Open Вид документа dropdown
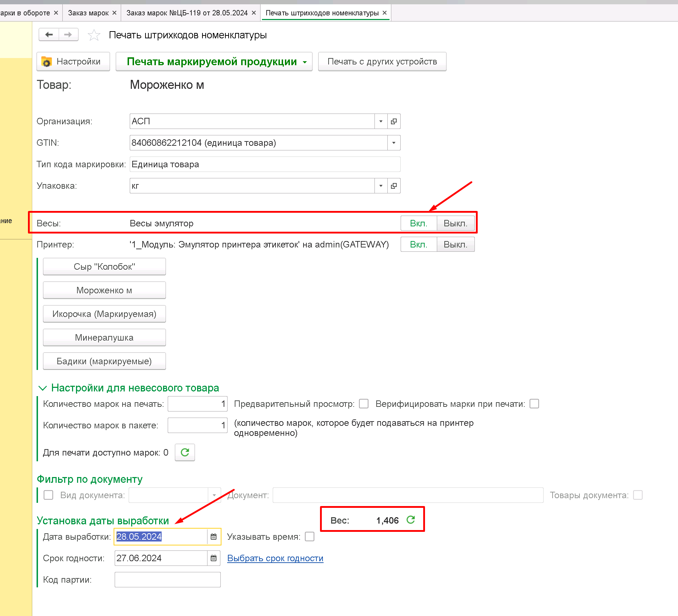The height and width of the screenshot is (616, 678). click(x=214, y=495)
